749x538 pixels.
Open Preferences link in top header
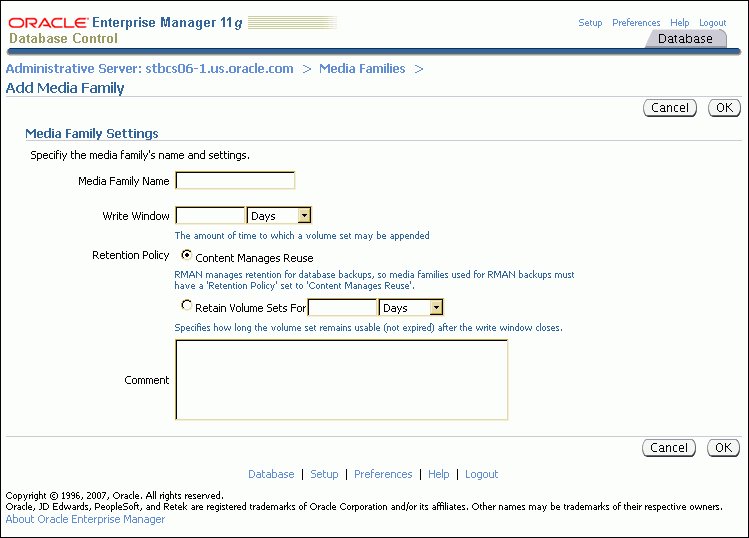pyautogui.click(x=636, y=22)
